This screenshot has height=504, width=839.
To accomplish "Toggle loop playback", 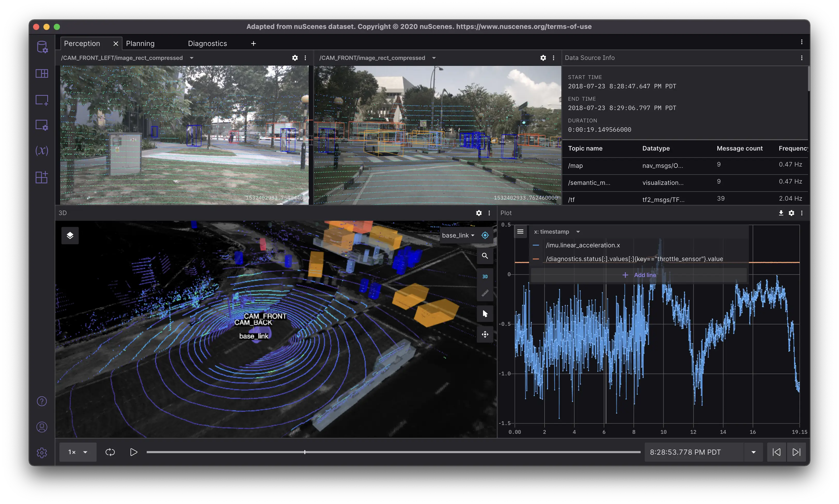I will click(110, 452).
